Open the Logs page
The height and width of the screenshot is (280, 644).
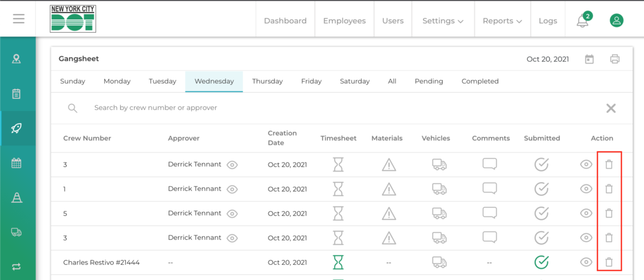pos(548,21)
